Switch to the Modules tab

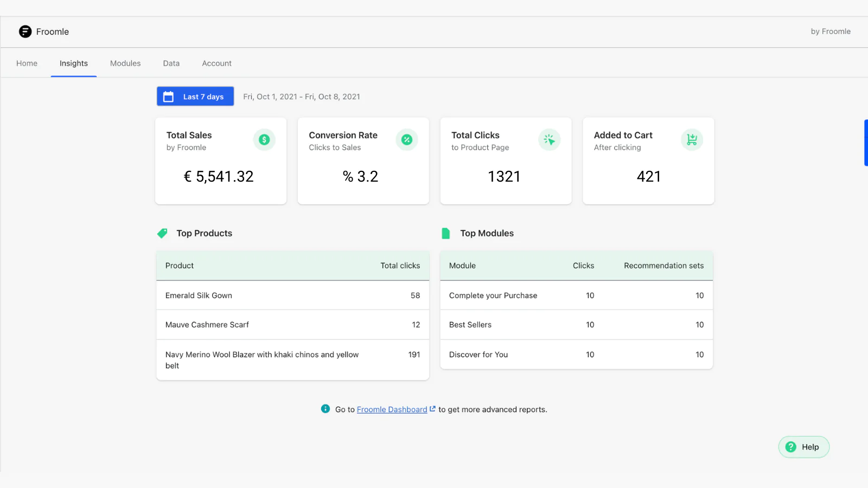tap(125, 63)
